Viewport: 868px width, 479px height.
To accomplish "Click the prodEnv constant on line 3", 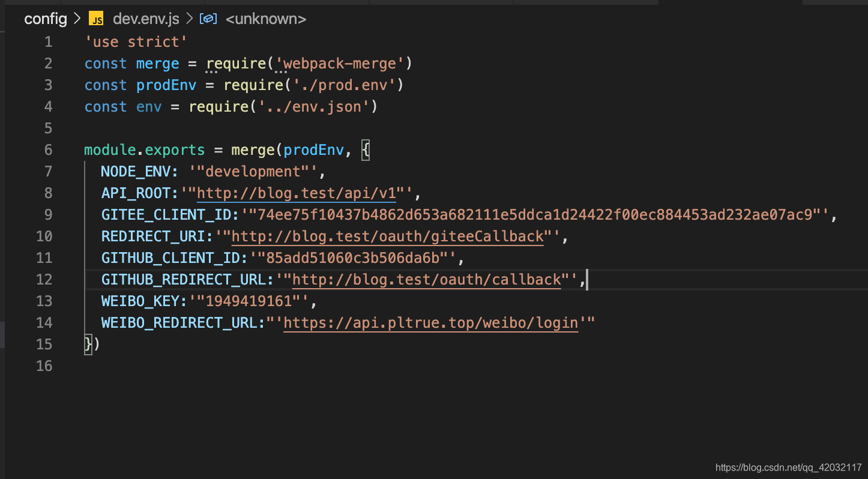I will [166, 85].
